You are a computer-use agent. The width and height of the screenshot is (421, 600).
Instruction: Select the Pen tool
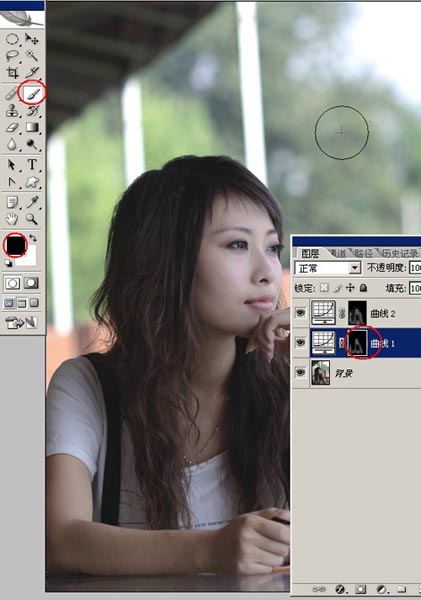pos(12,182)
